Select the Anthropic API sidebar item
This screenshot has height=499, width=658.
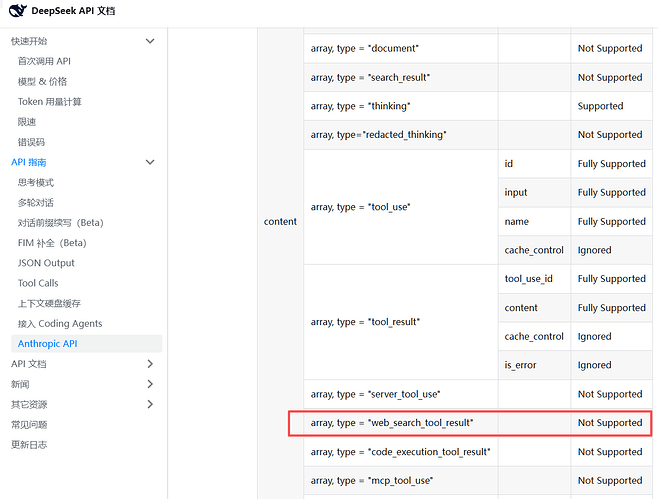click(86, 344)
